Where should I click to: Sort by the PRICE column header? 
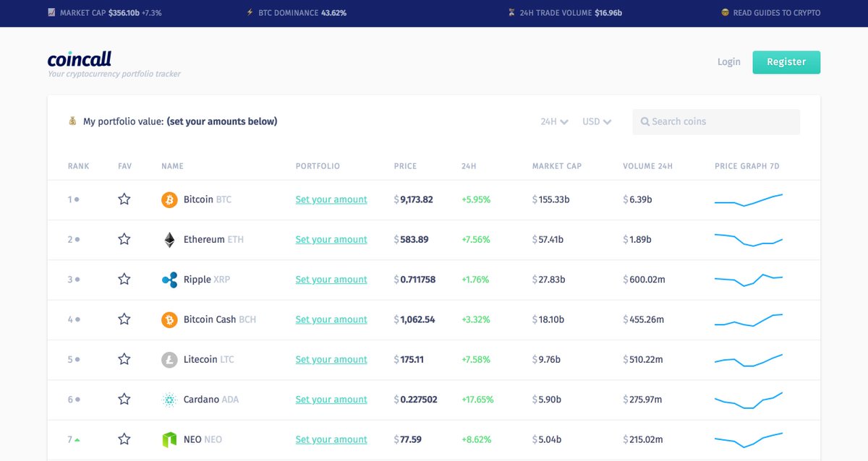[405, 166]
